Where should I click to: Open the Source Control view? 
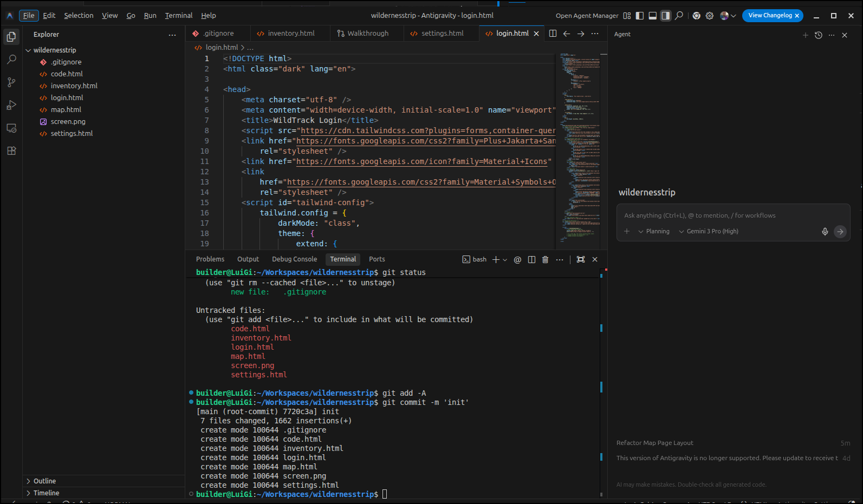[11, 82]
